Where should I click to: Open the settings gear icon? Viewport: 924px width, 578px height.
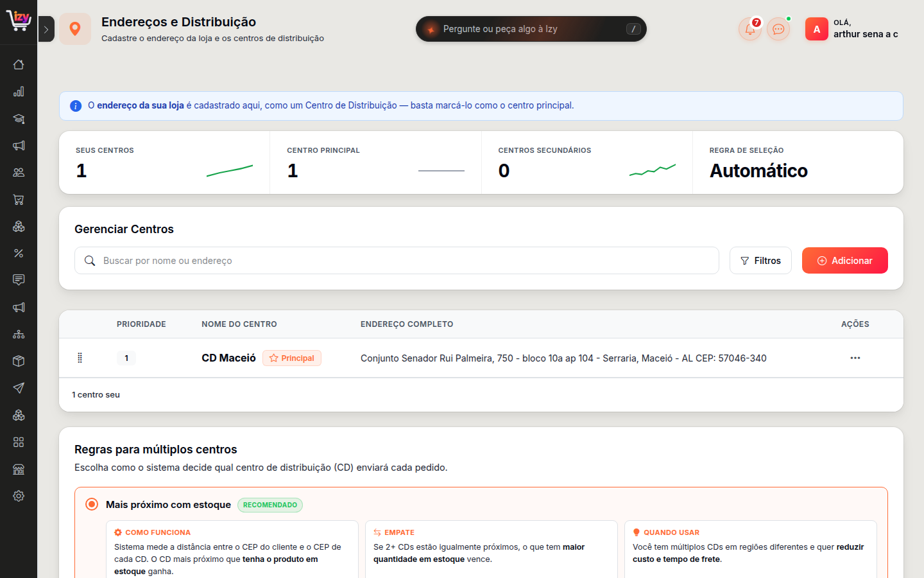(19, 496)
